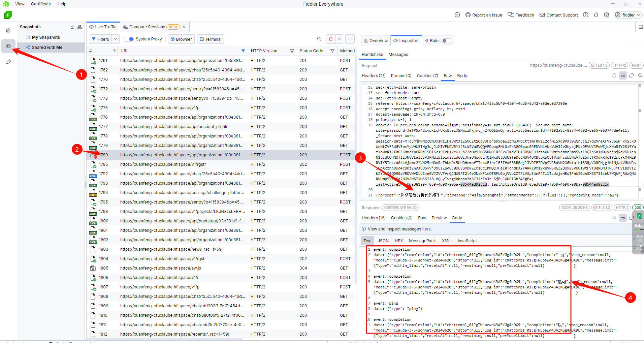Open the request Params (0) tab
This screenshot has height=343, width=644.
[x=401, y=76]
